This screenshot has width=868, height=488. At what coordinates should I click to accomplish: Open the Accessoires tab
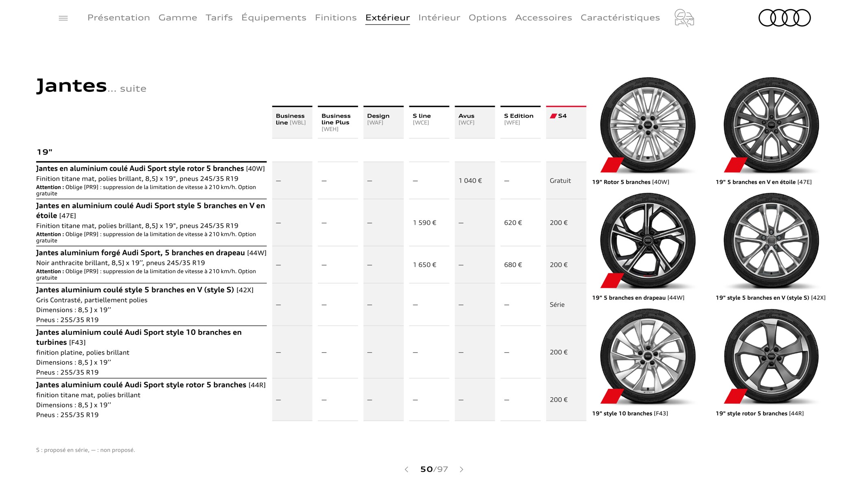click(x=543, y=17)
